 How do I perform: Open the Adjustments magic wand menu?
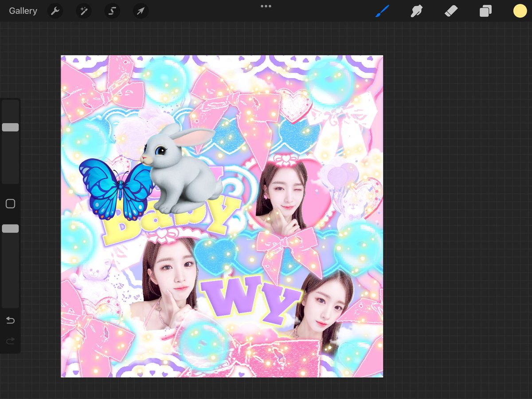click(x=83, y=11)
